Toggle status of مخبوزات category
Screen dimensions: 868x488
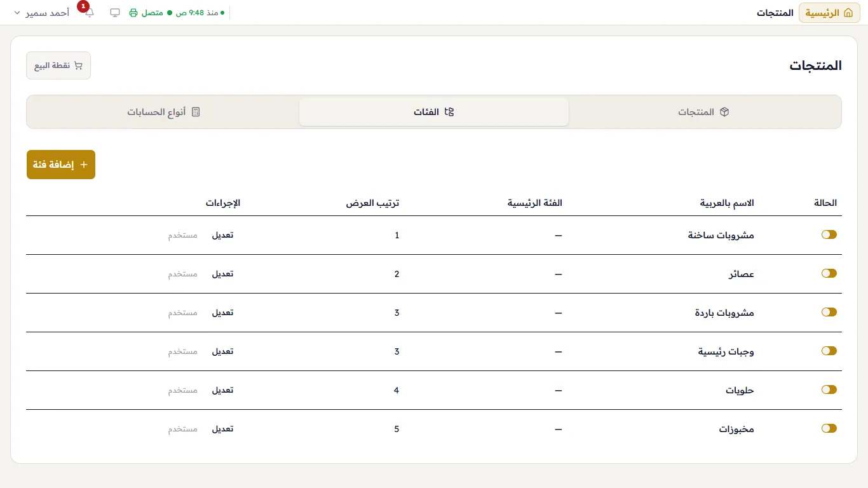click(x=829, y=428)
